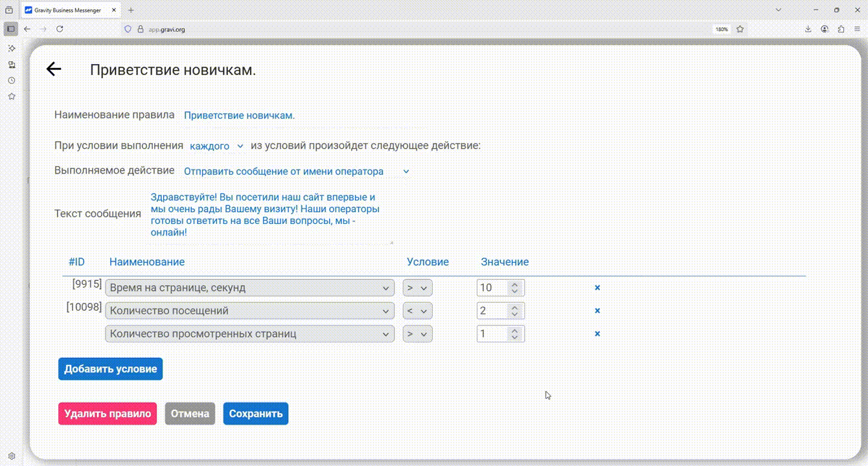
Task: Open the browser hamburger application menu
Action: click(857, 29)
